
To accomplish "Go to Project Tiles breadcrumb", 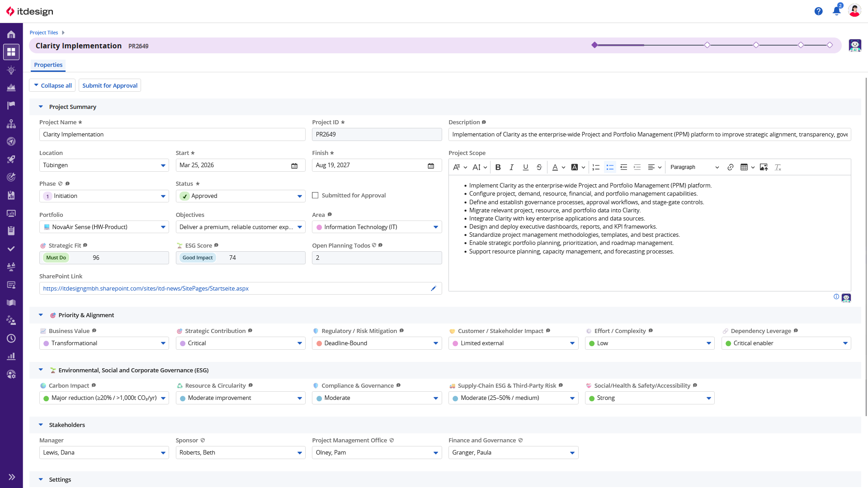I will click(x=44, y=33).
